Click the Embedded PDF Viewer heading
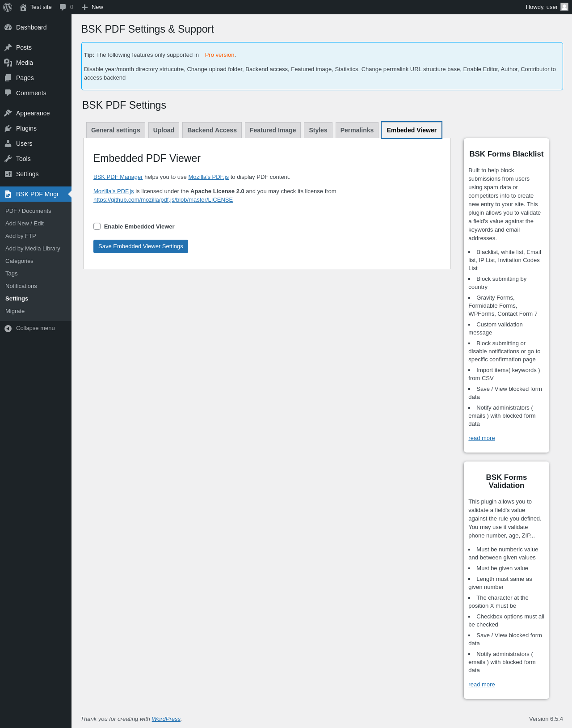Screen dimensions: 572x728 [147, 158]
